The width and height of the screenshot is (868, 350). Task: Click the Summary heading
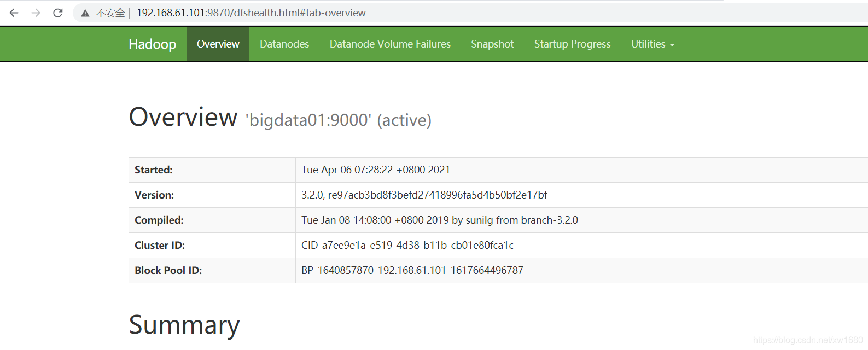[x=184, y=325]
